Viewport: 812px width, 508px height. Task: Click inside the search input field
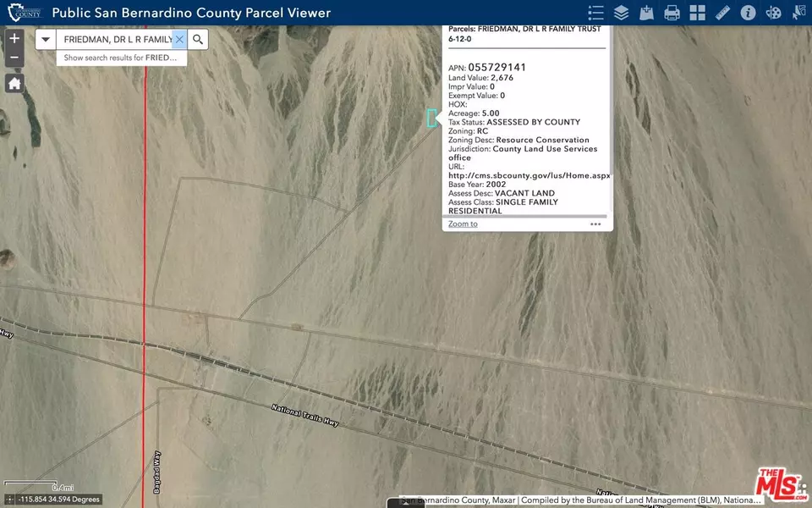[x=118, y=39]
